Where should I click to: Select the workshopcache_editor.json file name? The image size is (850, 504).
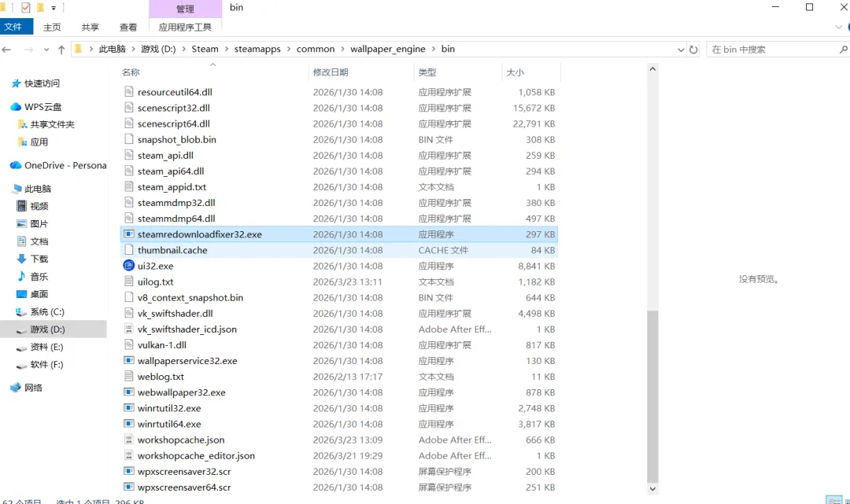(x=196, y=456)
